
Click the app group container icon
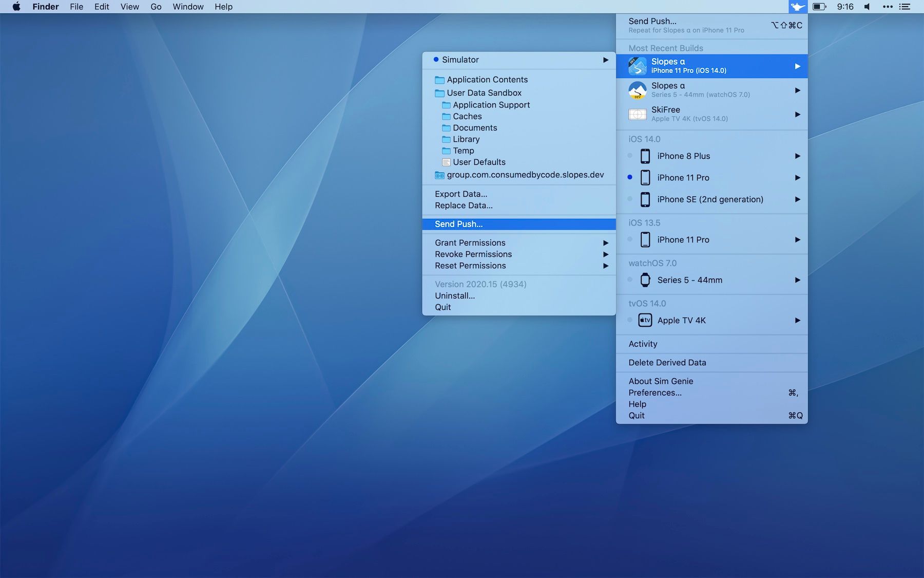[439, 175]
